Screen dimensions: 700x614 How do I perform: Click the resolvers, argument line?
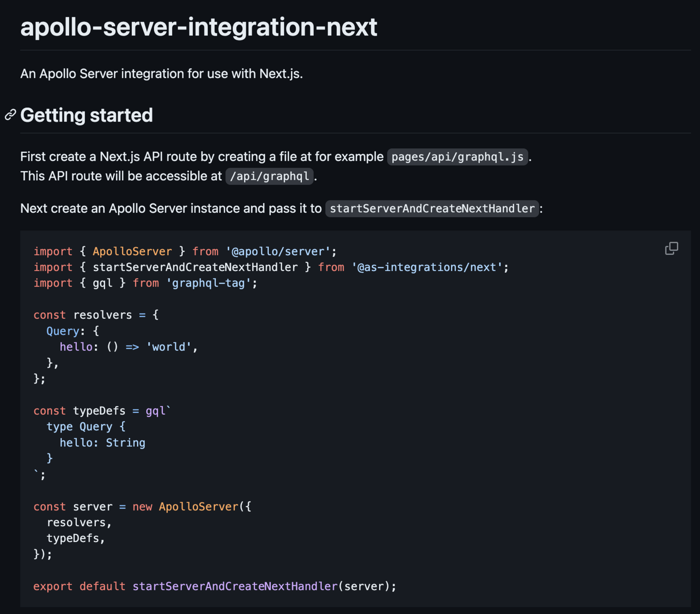point(79,523)
